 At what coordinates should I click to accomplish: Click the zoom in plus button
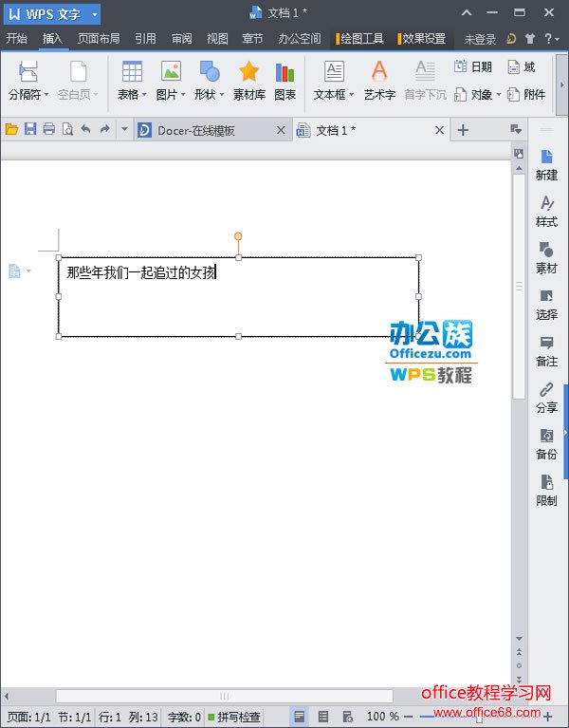click(x=547, y=717)
